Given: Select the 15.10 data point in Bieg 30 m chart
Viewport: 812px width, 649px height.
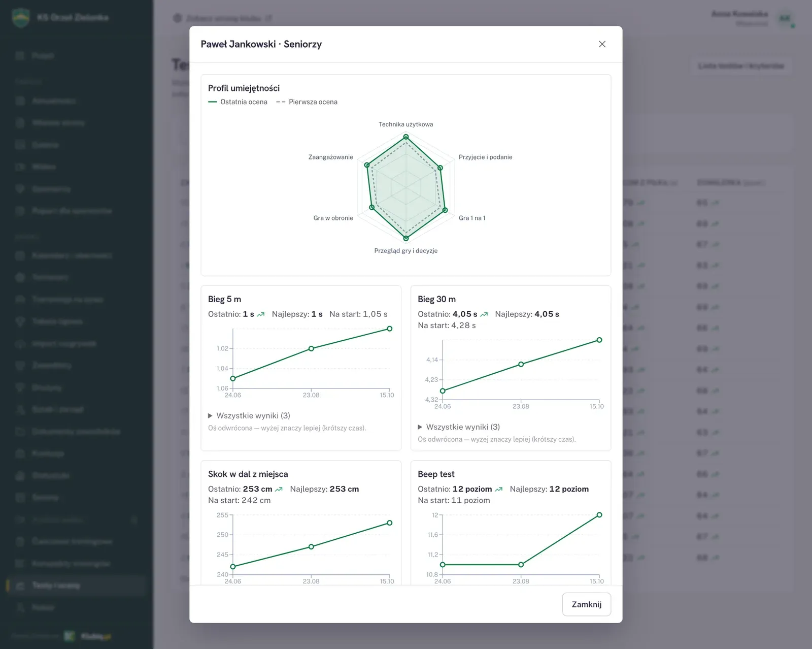Looking at the screenshot, I should pyautogui.click(x=599, y=340).
